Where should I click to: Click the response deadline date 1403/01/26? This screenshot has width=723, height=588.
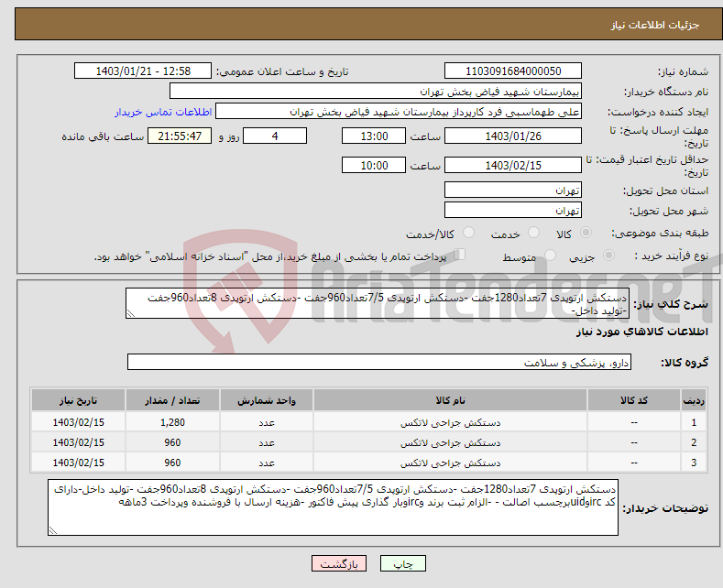(x=513, y=136)
